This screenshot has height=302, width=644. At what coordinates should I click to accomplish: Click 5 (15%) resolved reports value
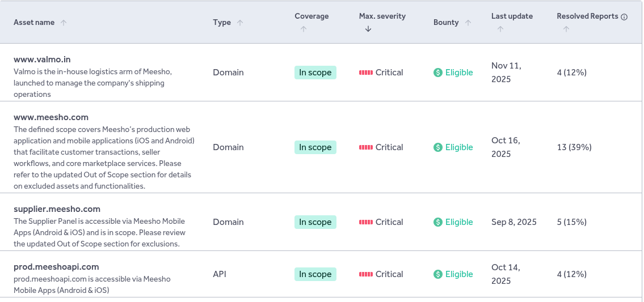(x=572, y=222)
